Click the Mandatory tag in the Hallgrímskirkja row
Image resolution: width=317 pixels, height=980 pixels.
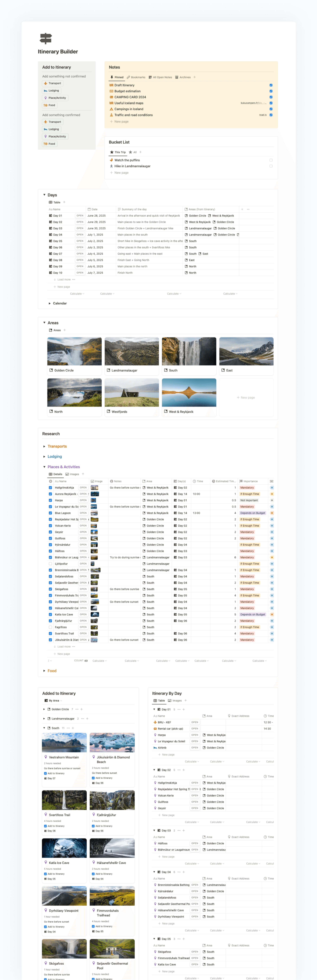point(247,488)
